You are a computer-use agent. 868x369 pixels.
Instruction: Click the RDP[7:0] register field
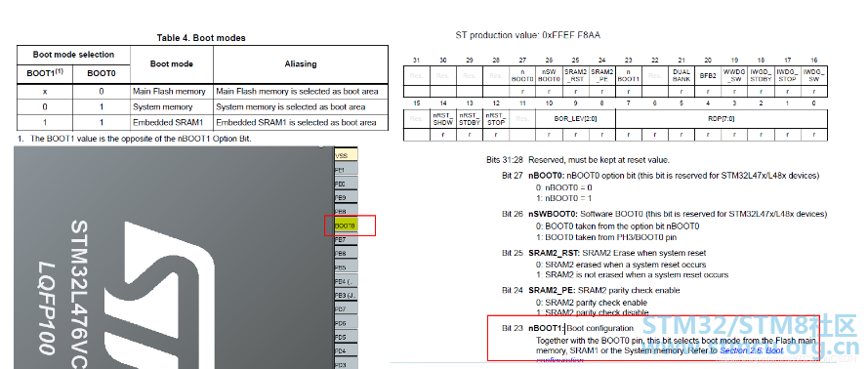pyautogui.click(x=722, y=118)
